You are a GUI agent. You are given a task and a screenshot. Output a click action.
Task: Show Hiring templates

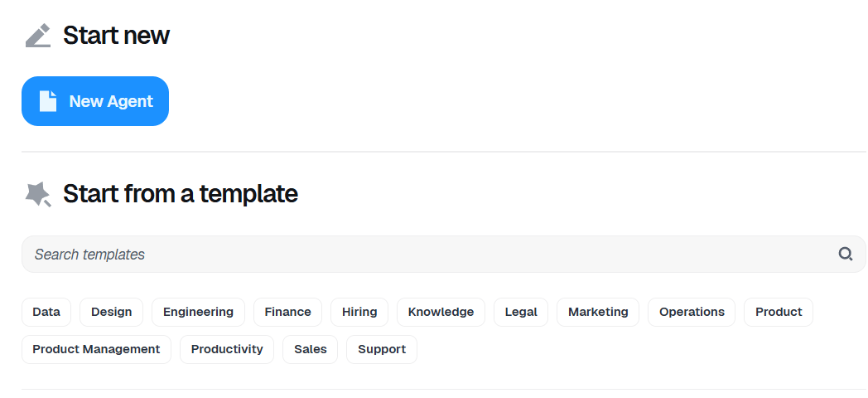359,312
